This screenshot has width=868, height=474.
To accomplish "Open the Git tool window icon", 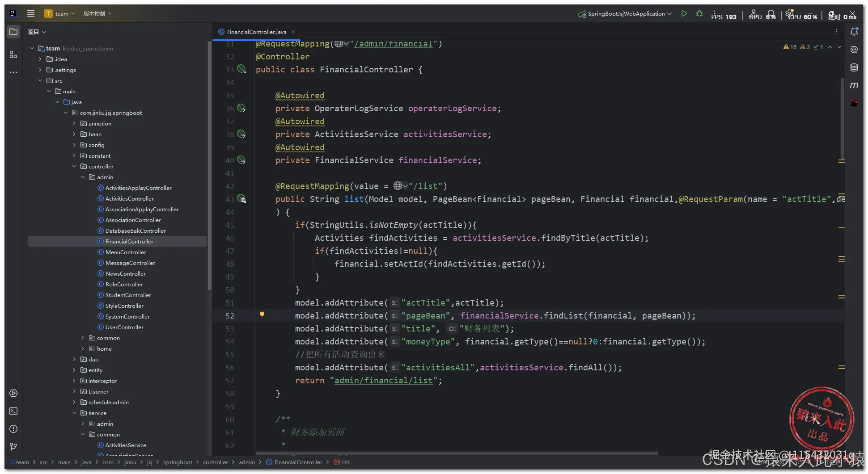I will tap(13, 447).
